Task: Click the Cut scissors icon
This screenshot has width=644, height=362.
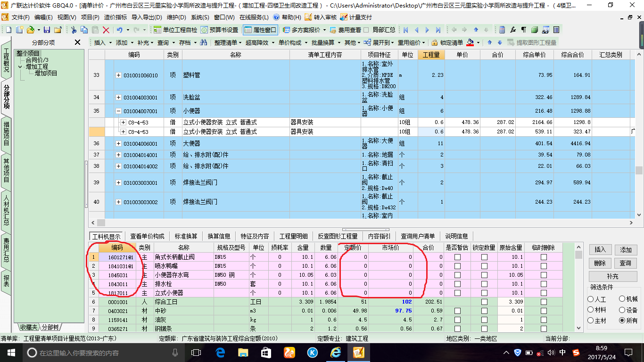Action: pyautogui.click(x=74, y=30)
